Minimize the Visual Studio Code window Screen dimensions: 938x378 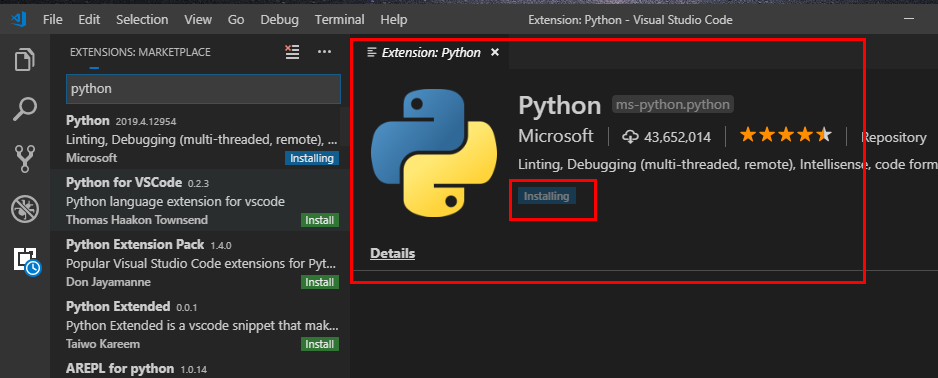pos(909,20)
